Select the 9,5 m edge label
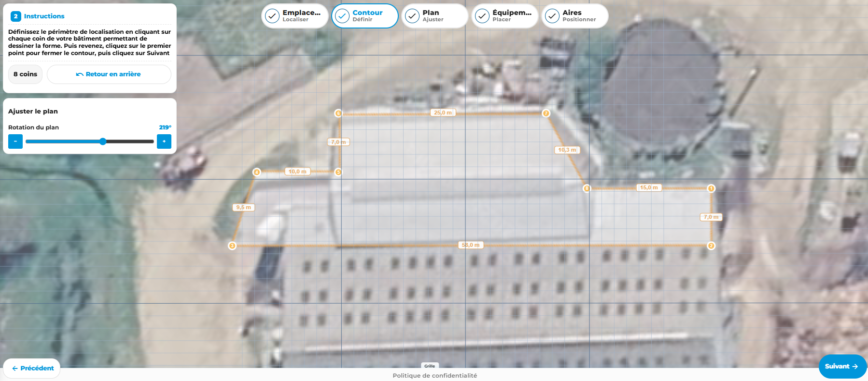The height and width of the screenshot is (381, 868). click(x=244, y=208)
